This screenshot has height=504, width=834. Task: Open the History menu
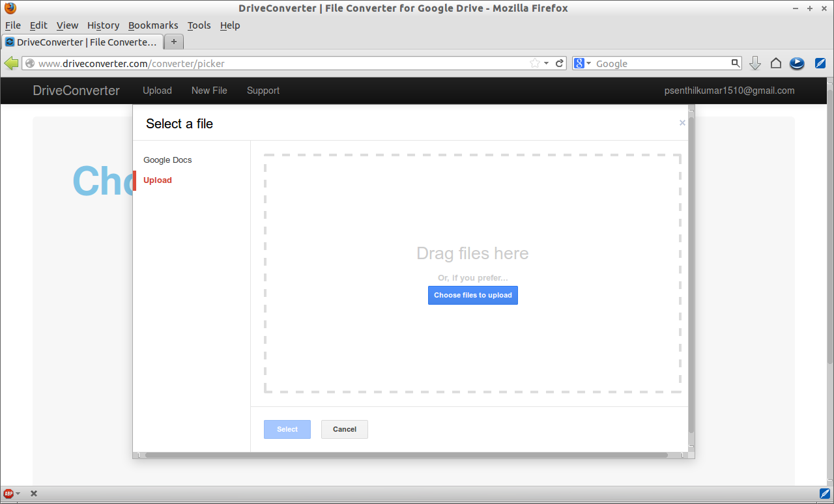(103, 25)
